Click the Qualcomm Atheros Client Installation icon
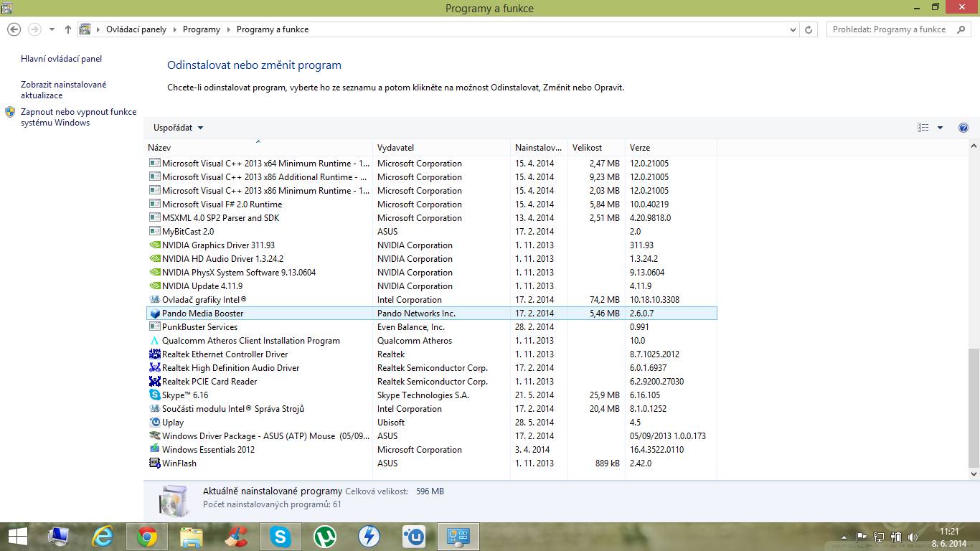This screenshot has height=551, width=980. [x=155, y=341]
